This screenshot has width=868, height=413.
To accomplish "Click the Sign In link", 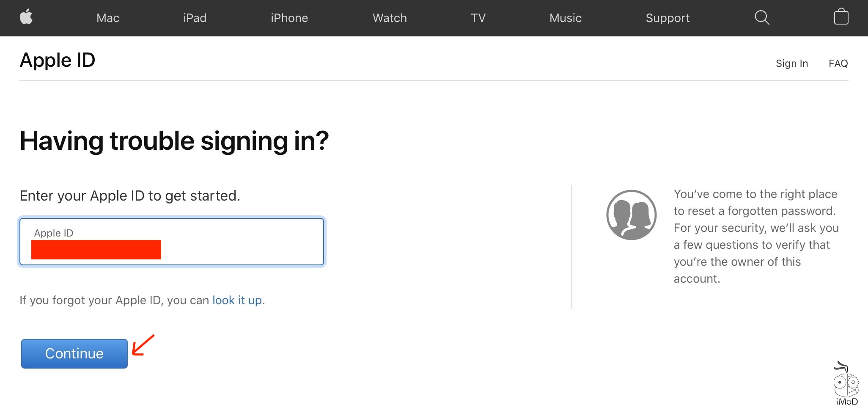I will (791, 63).
